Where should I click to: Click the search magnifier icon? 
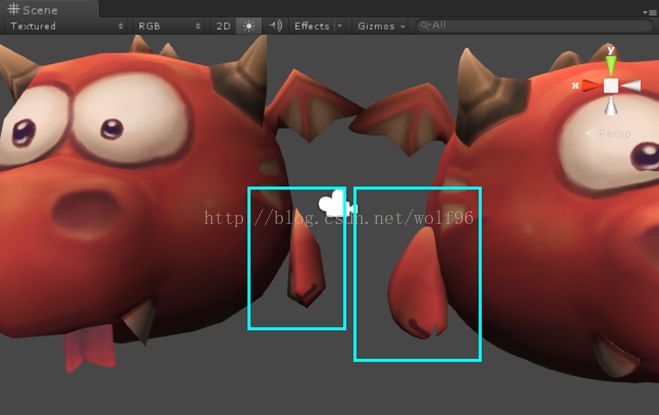coord(425,26)
